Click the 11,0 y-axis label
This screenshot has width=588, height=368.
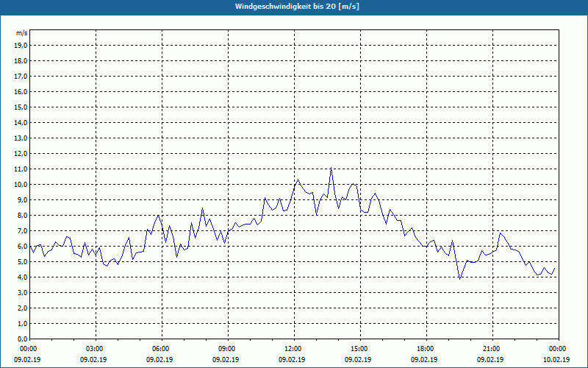[21, 169]
